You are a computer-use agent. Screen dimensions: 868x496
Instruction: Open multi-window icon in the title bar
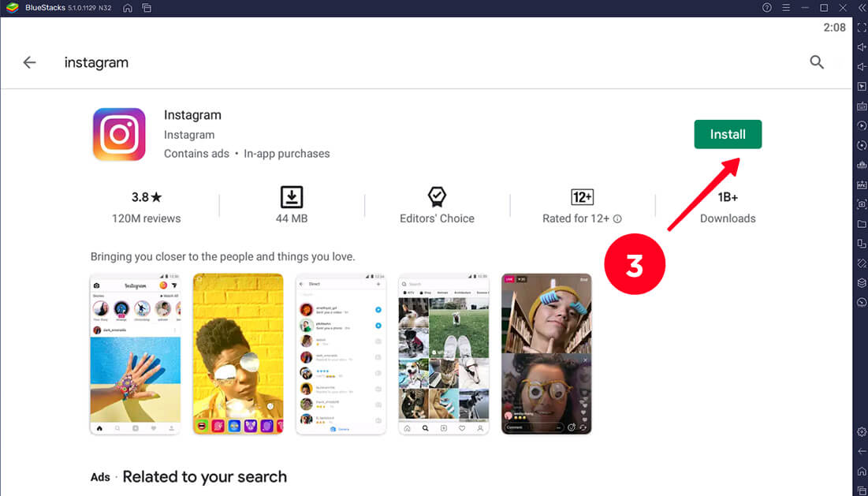click(147, 8)
